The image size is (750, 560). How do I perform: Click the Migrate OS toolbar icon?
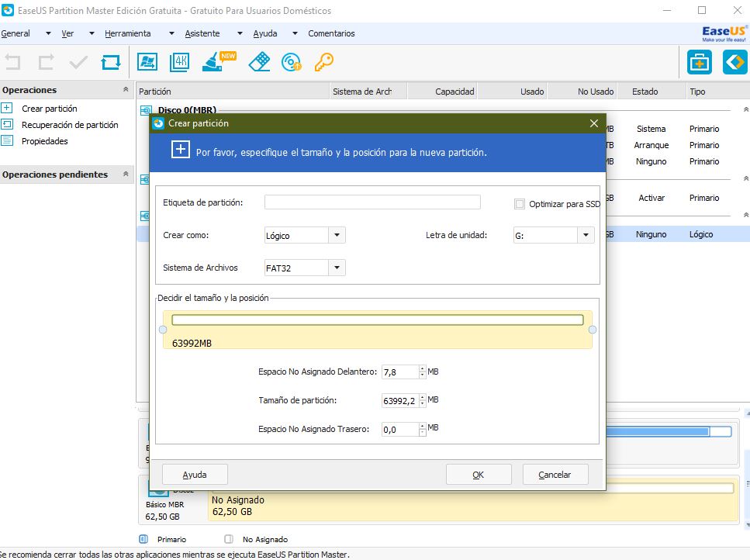pos(147,62)
